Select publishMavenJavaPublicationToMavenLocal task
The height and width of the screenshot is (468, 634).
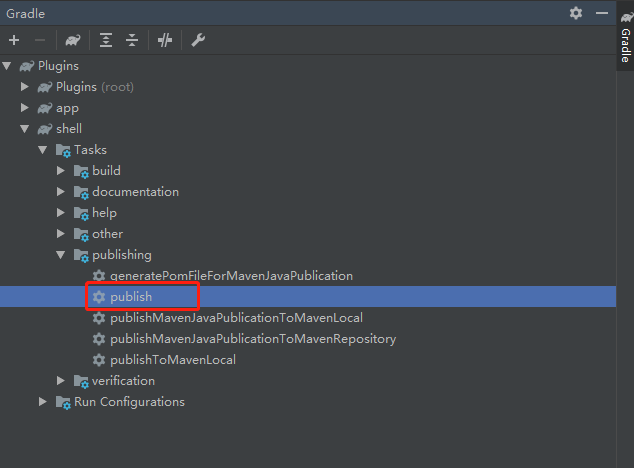click(x=236, y=318)
